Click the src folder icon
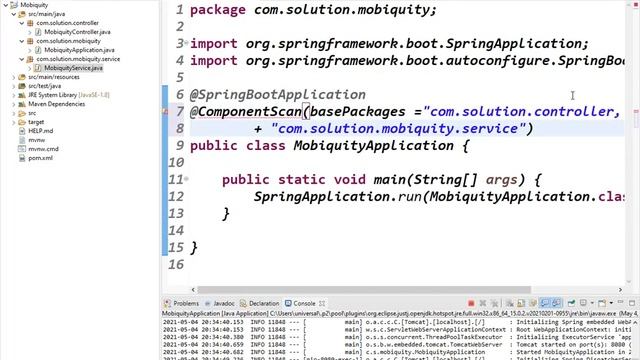The image size is (640, 360). click(x=22, y=113)
